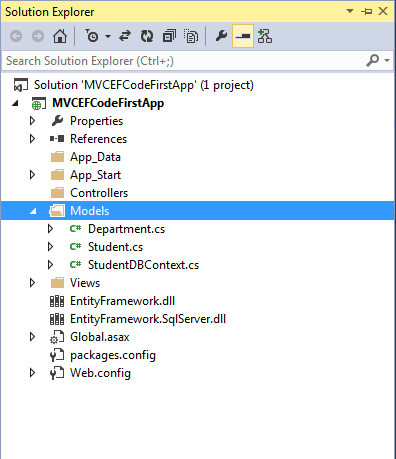The width and height of the screenshot is (396, 459).
Task: Expand the Web.config node
Action: [x=32, y=373]
